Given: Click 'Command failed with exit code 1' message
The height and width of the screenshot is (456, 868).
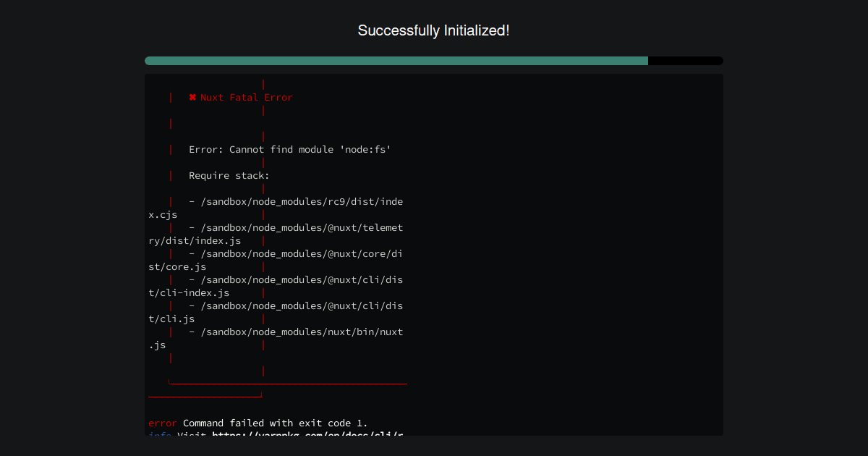Looking at the screenshot, I should tap(275, 423).
